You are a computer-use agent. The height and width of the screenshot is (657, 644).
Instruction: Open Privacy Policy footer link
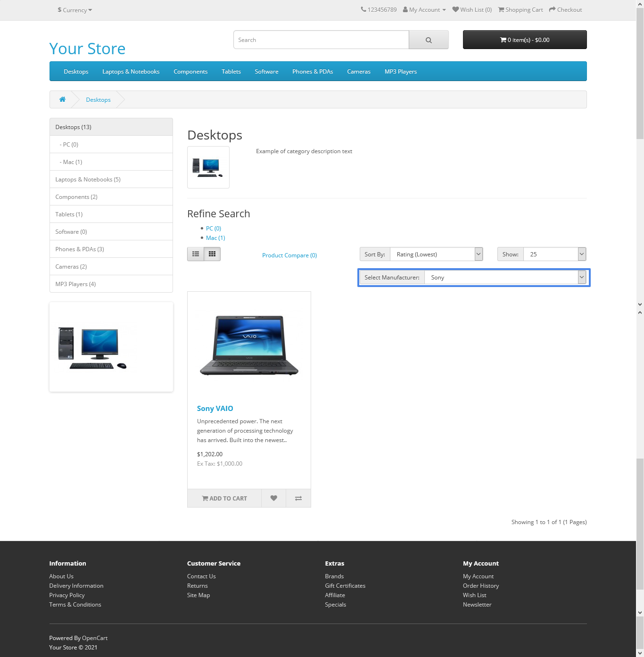coord(67,595)
